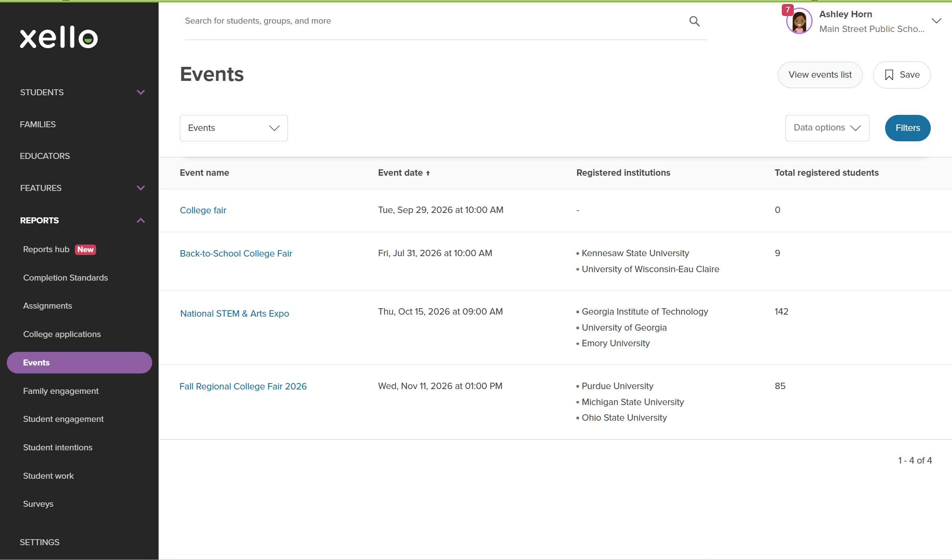
Task: Expand the Students section chevron
Action: 141,92
